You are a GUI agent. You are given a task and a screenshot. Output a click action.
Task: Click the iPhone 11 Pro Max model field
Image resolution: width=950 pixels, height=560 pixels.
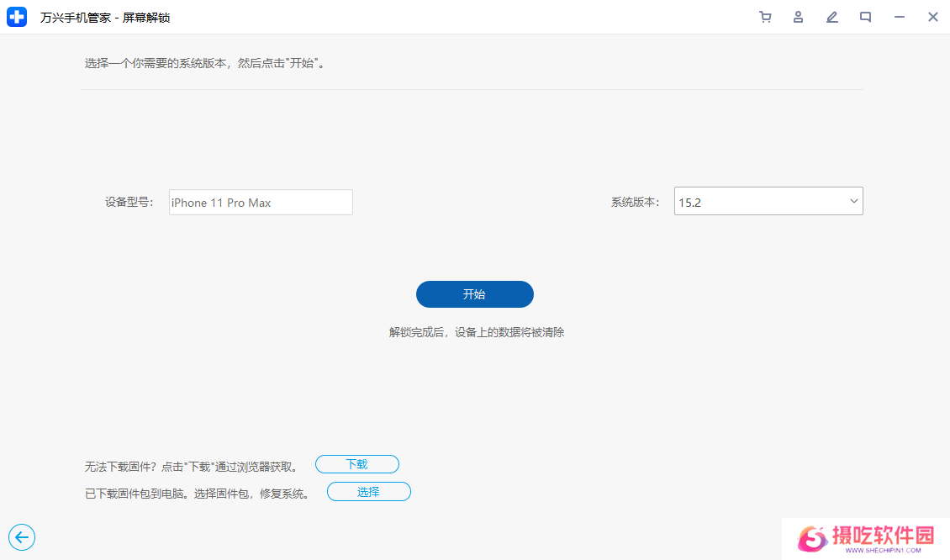(261, 203)
